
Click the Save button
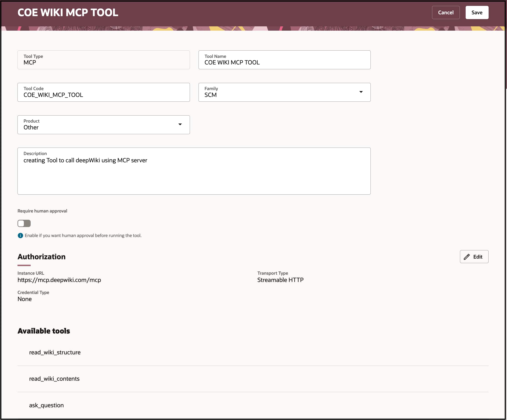(x=477, y=12)
